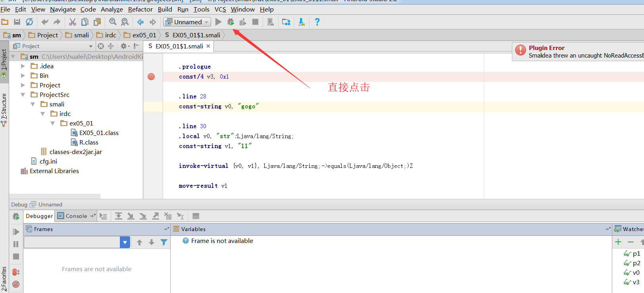This screenshot has height=293, width=644.
Task: Click Step Into in the debugger toolbar
Action: coord(131,216)
